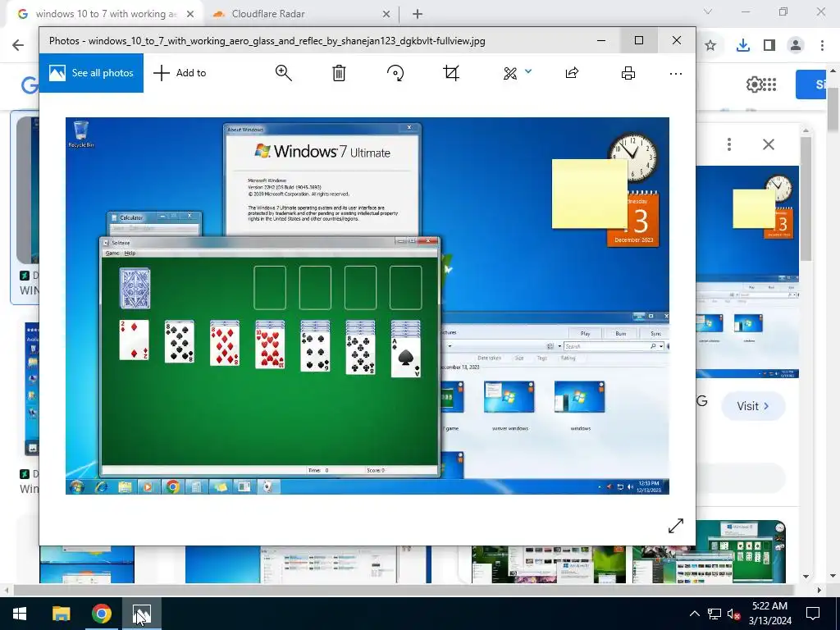Open the Windows Start menu
Image resolution: width=840 pixels, height=630 pixels.
20,614
